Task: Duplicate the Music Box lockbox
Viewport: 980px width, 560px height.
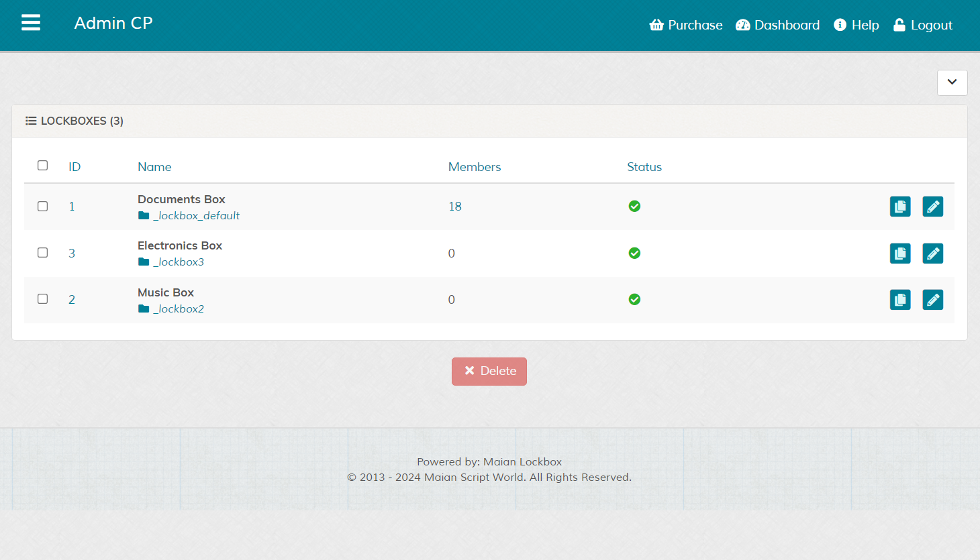Action: (900, 300)
